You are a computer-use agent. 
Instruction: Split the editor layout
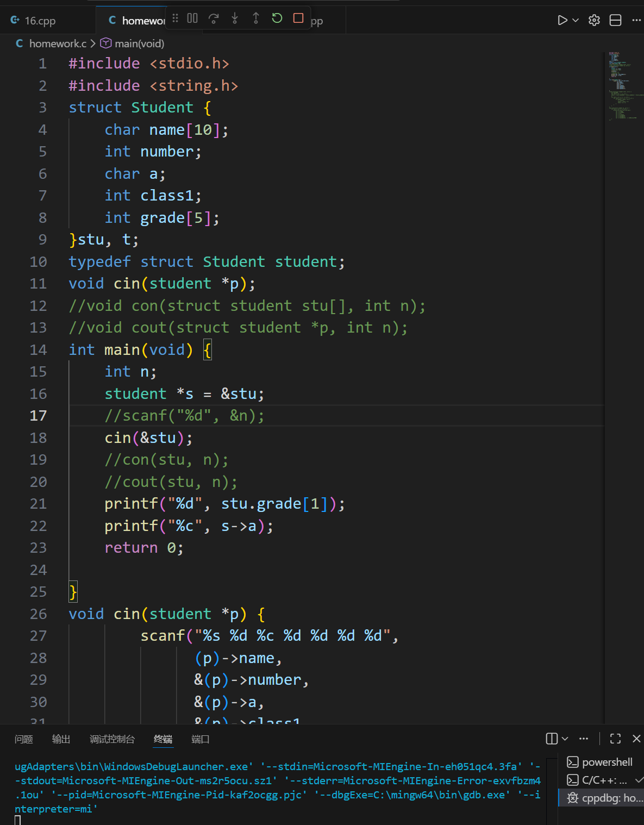(x=615, y=20)
